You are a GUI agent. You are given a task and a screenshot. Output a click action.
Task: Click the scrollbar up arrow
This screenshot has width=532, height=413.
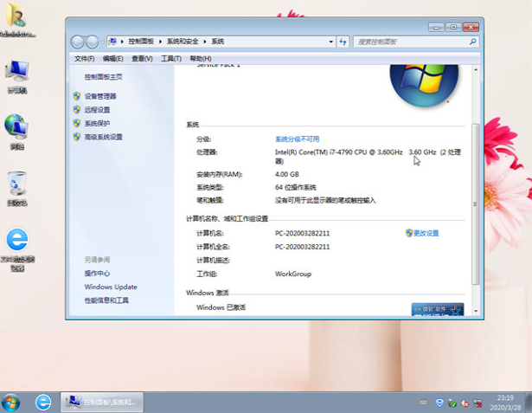(476, 69)
